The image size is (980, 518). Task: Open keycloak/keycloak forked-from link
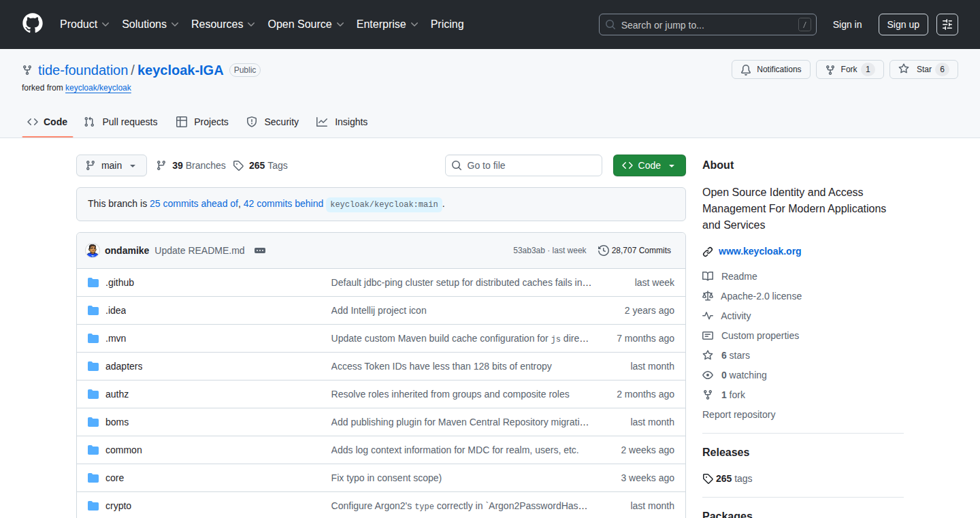click(x=98, y=88)
